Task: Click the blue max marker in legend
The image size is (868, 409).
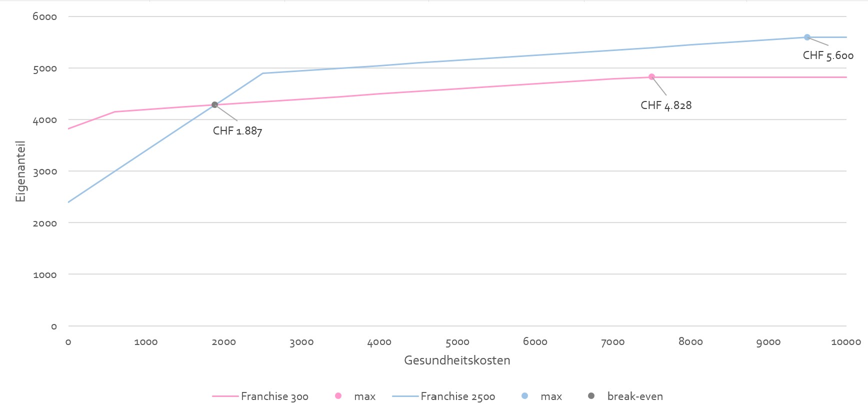Action: [x=524, y=396]
